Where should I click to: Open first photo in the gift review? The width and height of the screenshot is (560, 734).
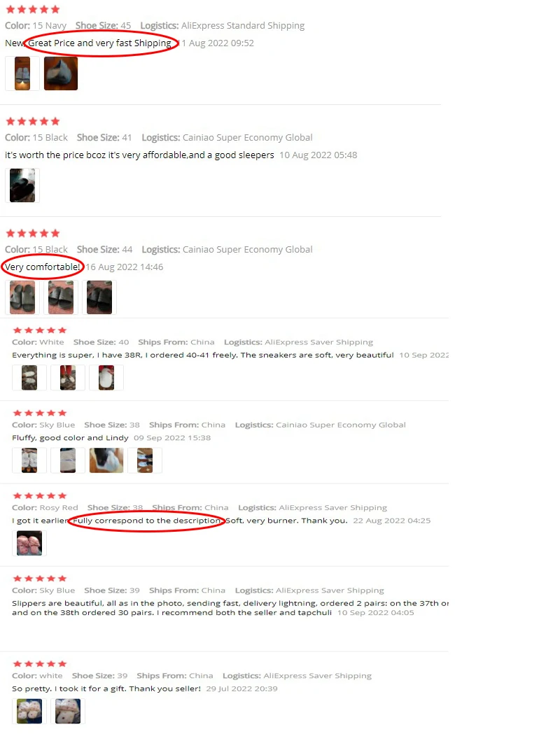29,711
